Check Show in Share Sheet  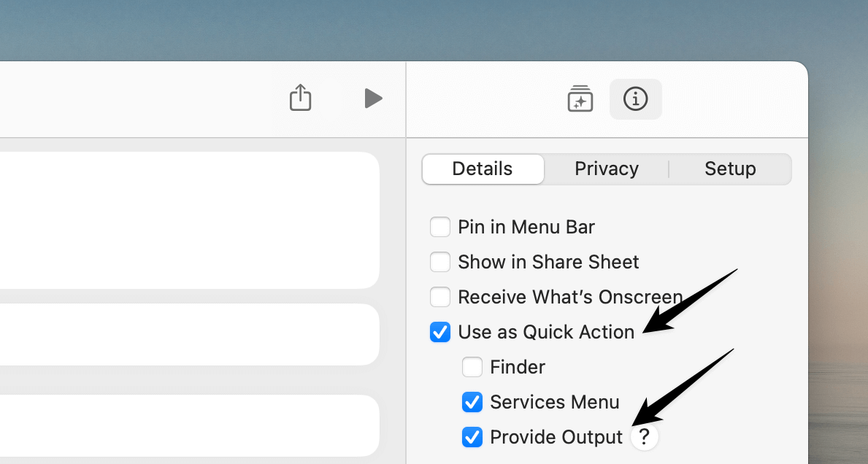coord(440,262)
